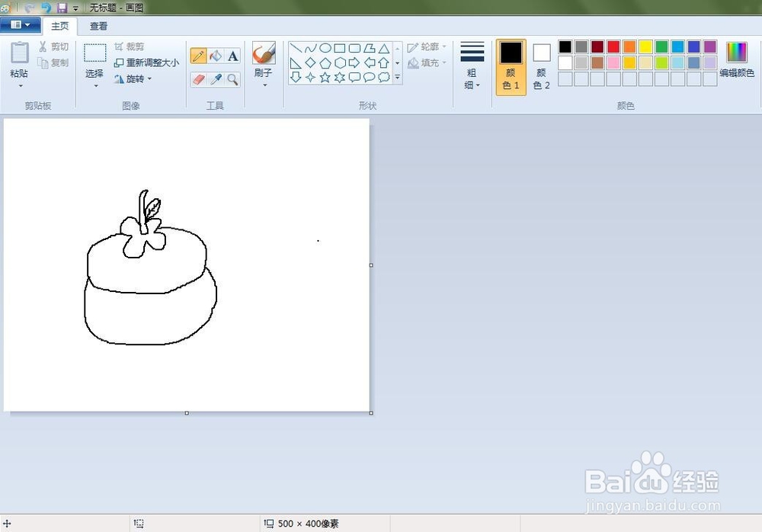Viewport: 762px width, 532px height.
Task: Click the Cut scissors button
Action: 53,46
